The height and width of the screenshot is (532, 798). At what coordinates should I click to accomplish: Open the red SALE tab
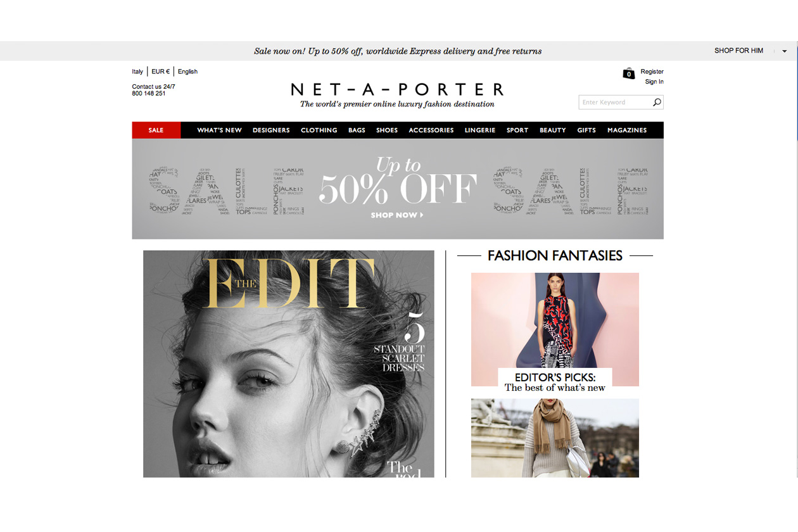point(156,130)
